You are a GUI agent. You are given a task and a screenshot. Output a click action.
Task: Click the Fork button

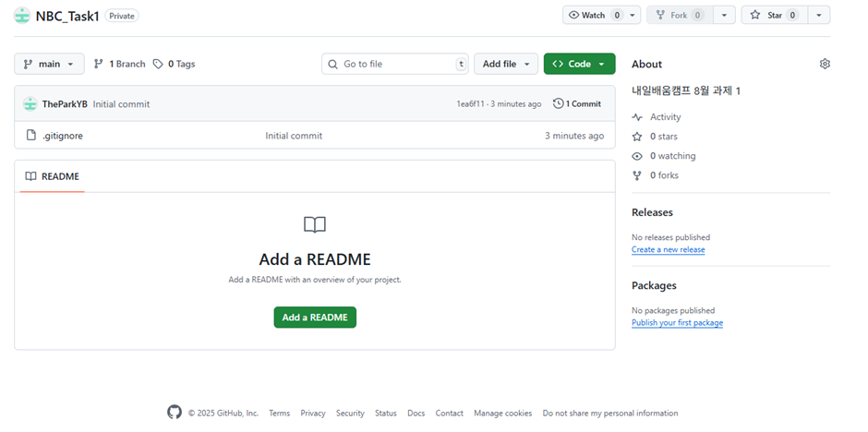point(680,15)
